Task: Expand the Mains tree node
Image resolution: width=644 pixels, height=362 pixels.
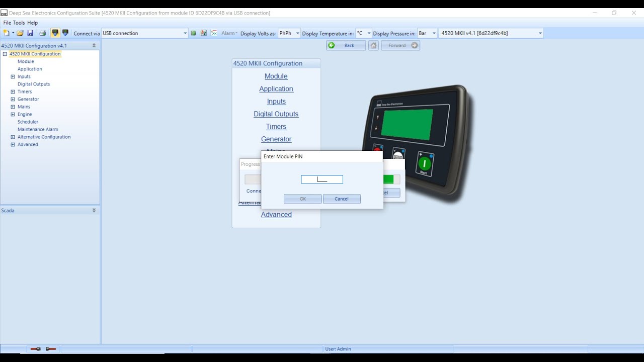Action: 13,107
